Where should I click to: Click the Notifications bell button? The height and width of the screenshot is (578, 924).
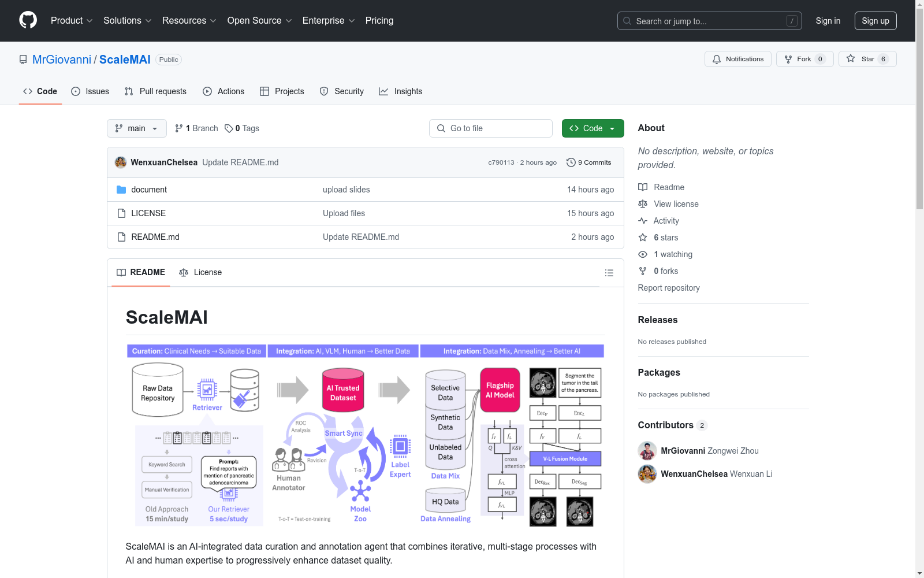point(737,59)
